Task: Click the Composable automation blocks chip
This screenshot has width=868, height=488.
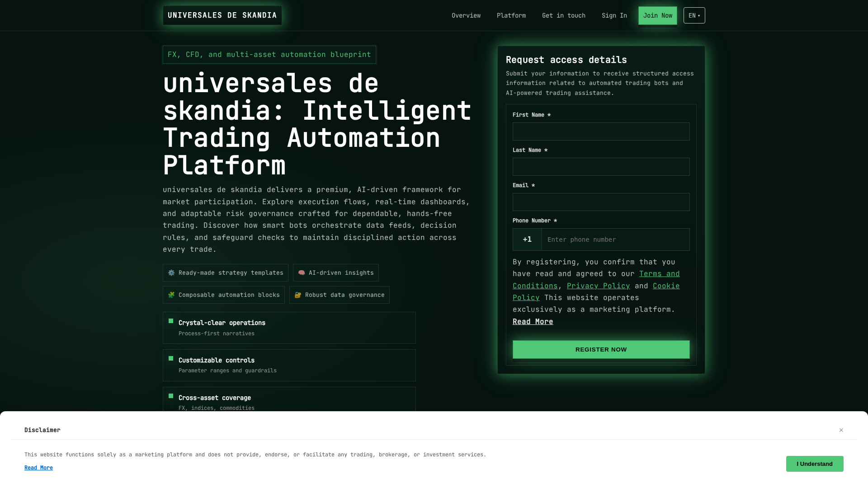Action: click(x=223, y=295)
